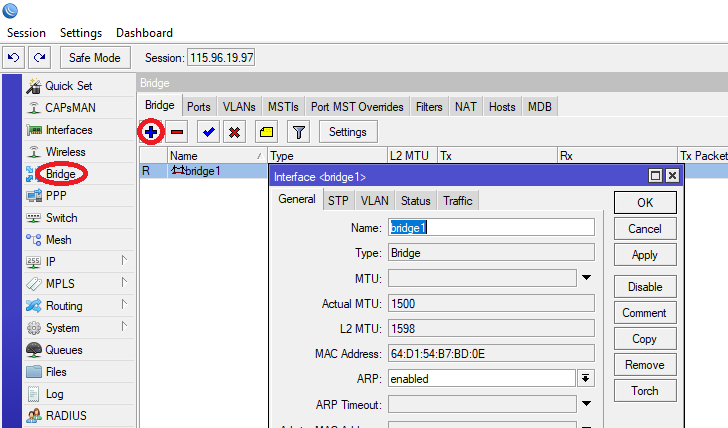Select the bridge1 row in list
The width and height of the screenshot is (728, 428).
tap(204, 171)
